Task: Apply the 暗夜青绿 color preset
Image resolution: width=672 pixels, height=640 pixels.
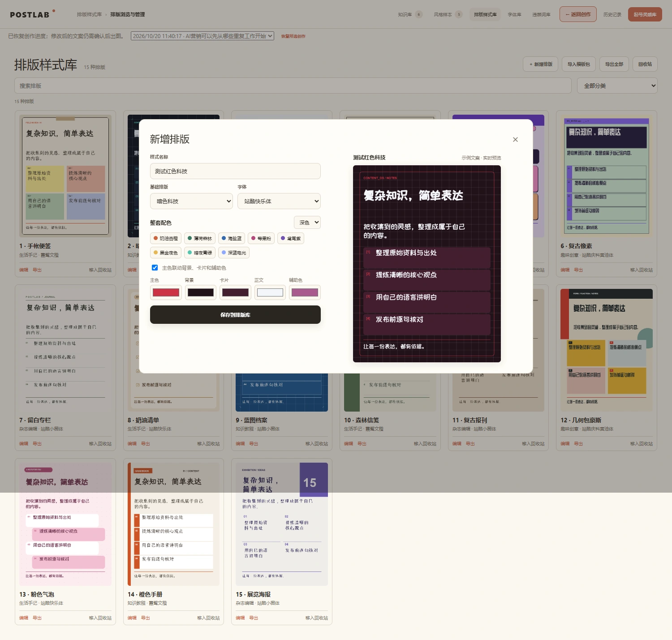Action: click(200, 253)
